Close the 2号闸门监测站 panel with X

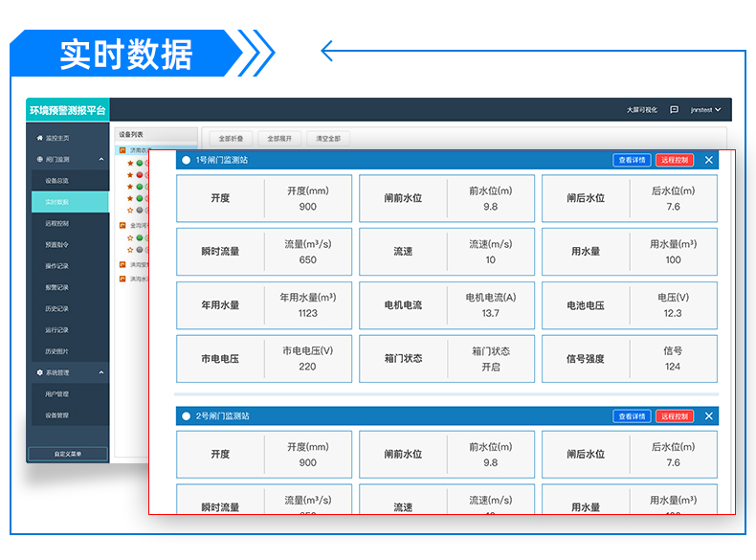pos(709,416)
